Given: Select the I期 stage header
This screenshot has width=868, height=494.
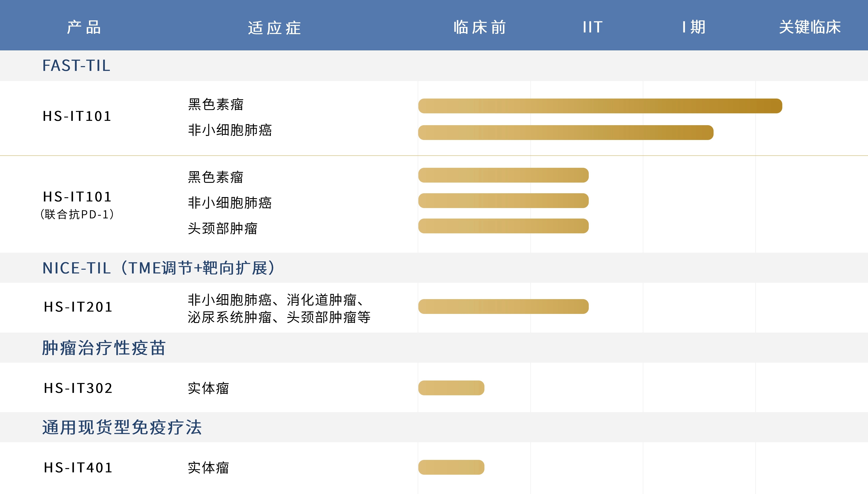Looking at the screenshot, I should pos(694,27).
